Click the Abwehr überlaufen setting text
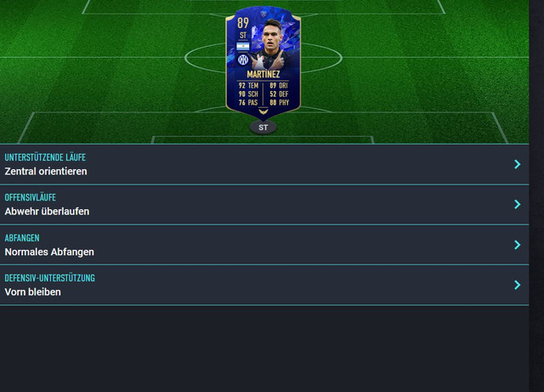This screenshot has width=544, height=392. pos(47,212)
